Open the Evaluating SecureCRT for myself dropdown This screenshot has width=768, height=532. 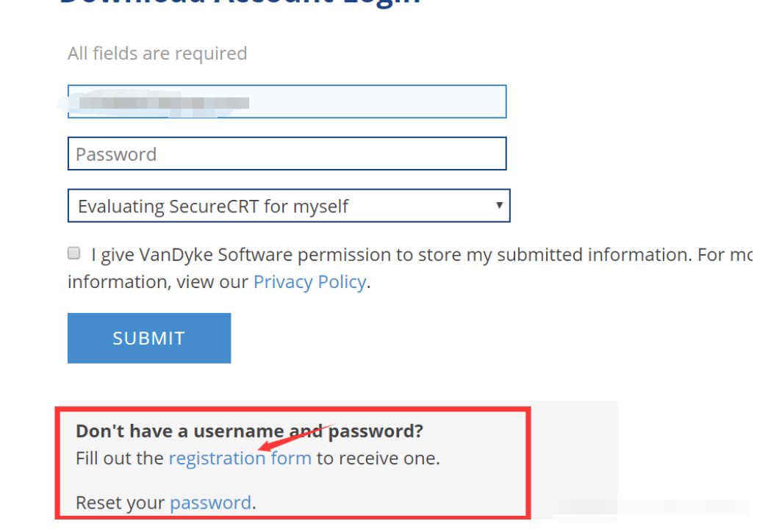279,206
